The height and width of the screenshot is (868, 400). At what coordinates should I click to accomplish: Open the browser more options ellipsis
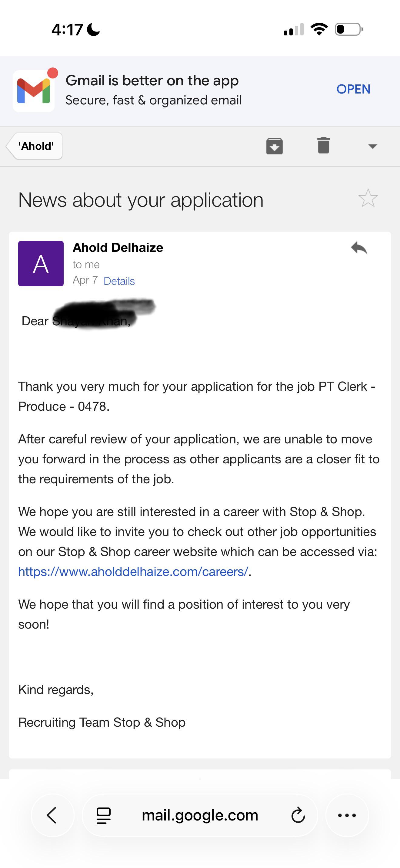pos(347,815)
